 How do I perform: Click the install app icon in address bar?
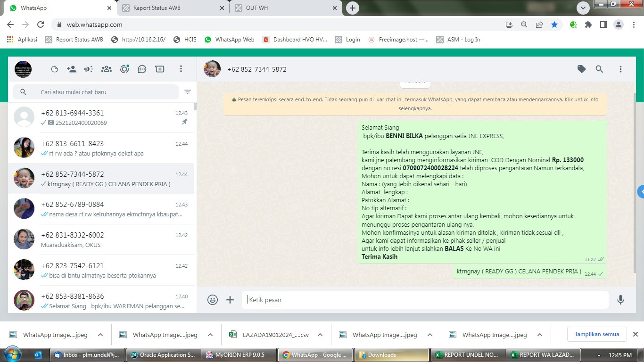[509, 25]
